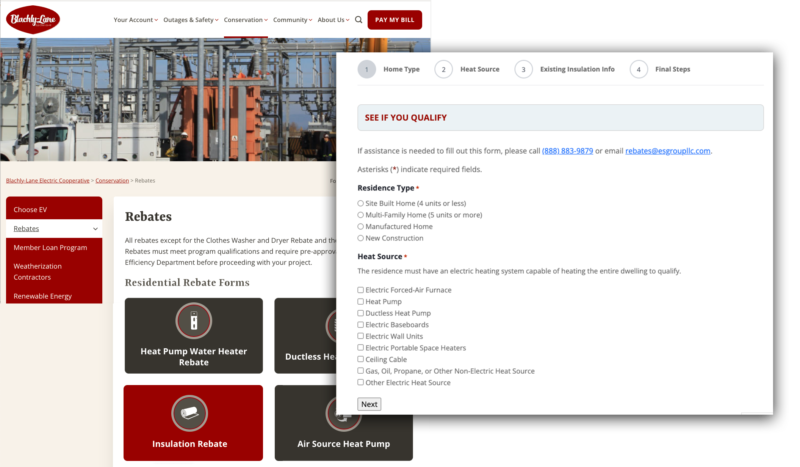Click step 2 Heat Source circle
The image size is (800, 467).
444,69
